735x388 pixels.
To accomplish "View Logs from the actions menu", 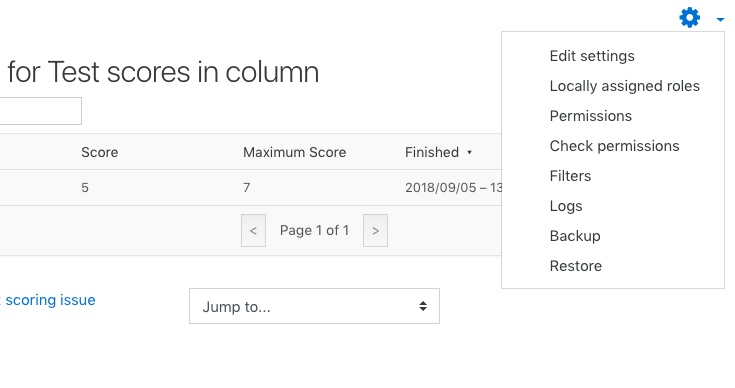I will pyautogui.click(x=566, y=206).
